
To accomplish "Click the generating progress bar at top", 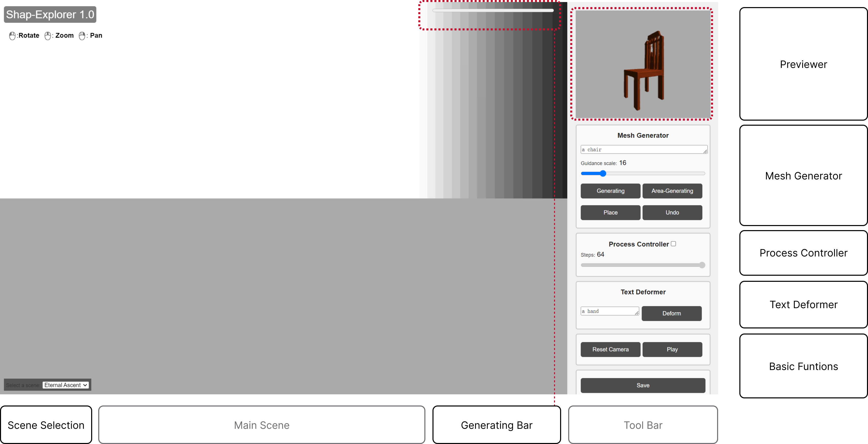I will coord(493,10).
